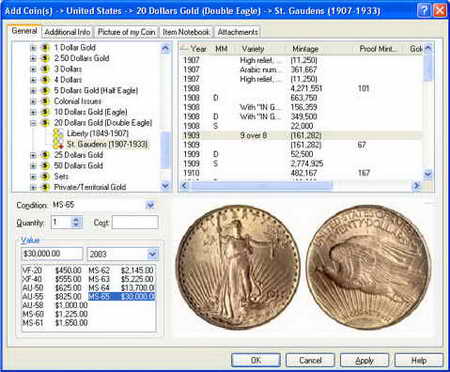This screenshot has width=450, height=372.
Task: Click the coin obverse image
Action: [x=238, y=267]
